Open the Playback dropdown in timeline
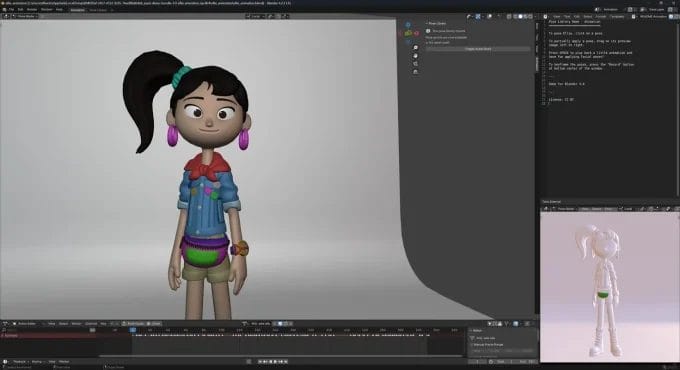This screenshot has height=370, width=680. [x=20, y=362]
